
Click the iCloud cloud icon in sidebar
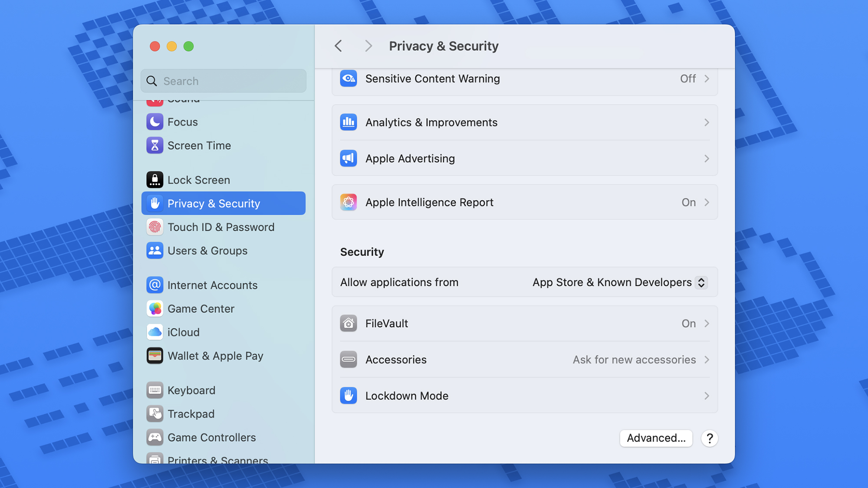(x=155, y=332)
